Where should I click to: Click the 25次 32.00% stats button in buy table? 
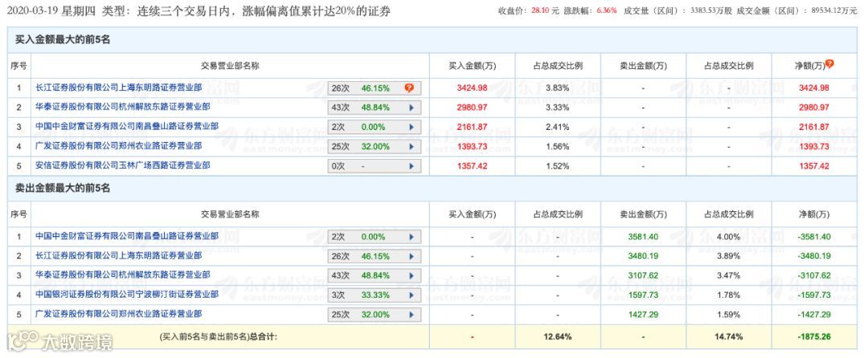[375, 146]
